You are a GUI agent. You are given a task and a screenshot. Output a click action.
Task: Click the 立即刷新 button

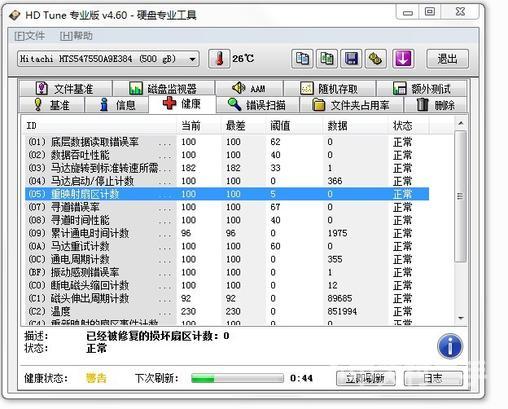tap(366, 378)
